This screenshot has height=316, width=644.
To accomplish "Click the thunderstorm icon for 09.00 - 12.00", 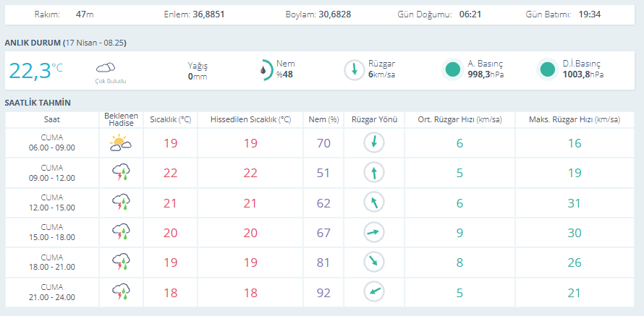I will point(120,173).
